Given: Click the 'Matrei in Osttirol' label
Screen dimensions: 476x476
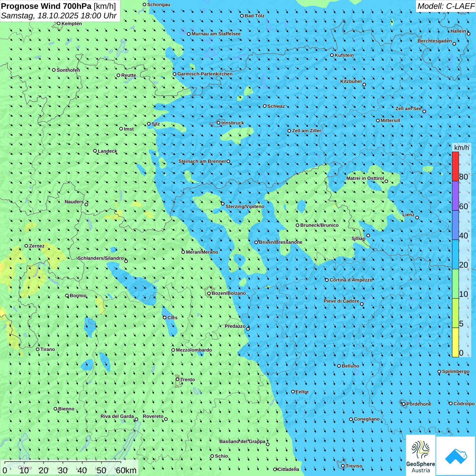Looking at the screenshot, I should click(365, 178).
